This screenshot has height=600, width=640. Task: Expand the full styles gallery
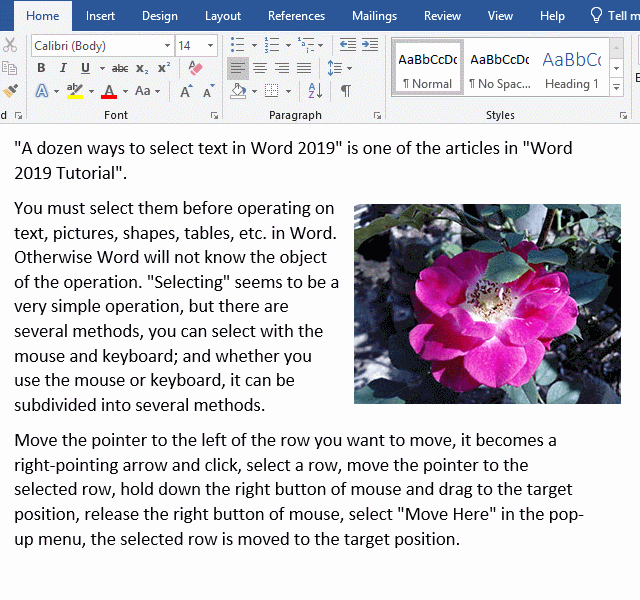click(616, 87)
